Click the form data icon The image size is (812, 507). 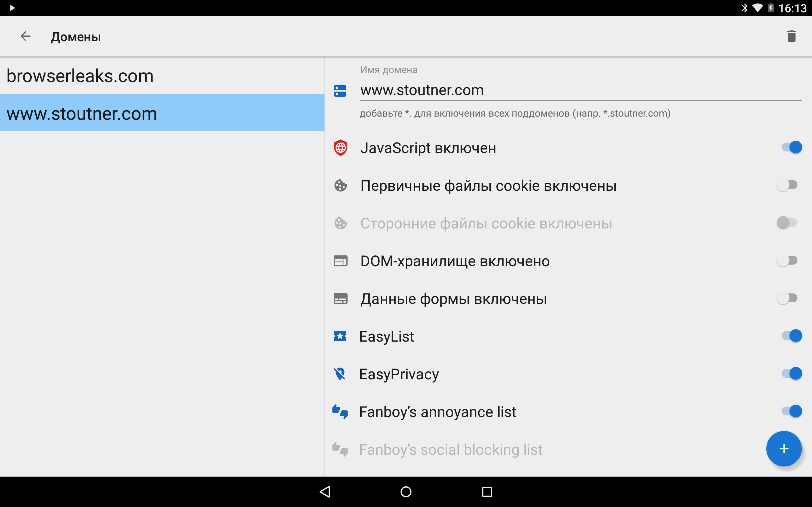(340, 298)
